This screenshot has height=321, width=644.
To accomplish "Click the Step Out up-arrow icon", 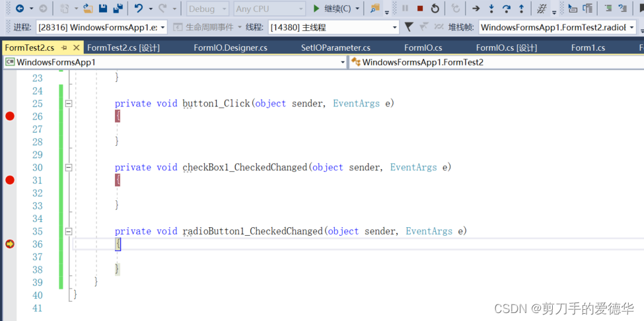I will click(521, 8).
